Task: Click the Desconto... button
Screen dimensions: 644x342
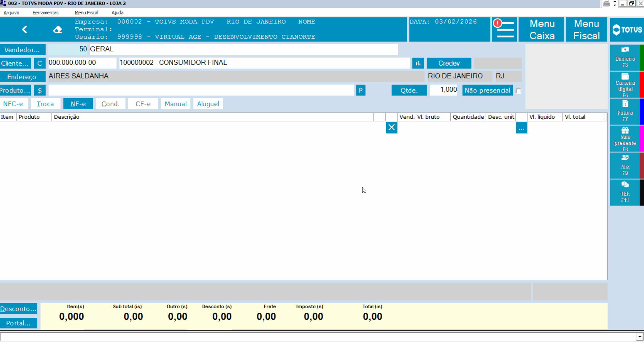Action: pyautogui.click(x=19, y=309)
